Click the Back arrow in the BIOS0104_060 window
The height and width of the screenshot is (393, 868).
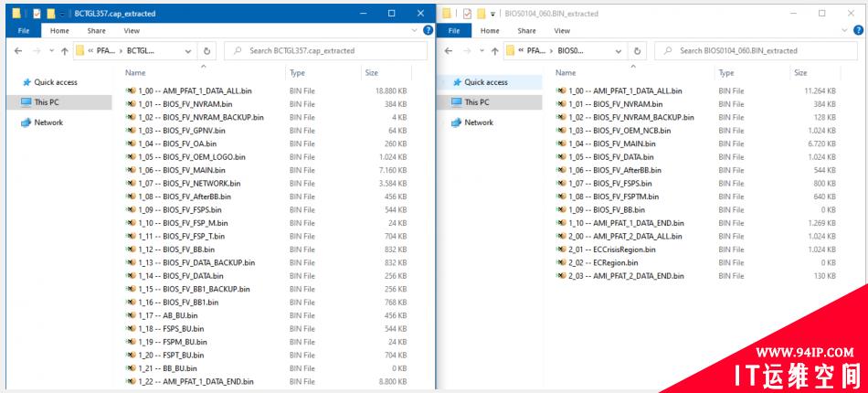pos(449,51)
